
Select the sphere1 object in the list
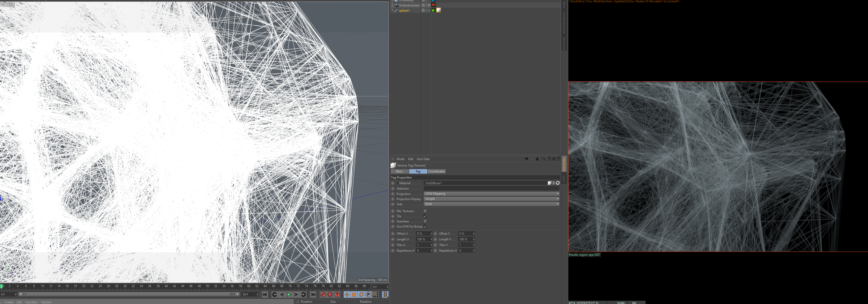coord(404,11)
